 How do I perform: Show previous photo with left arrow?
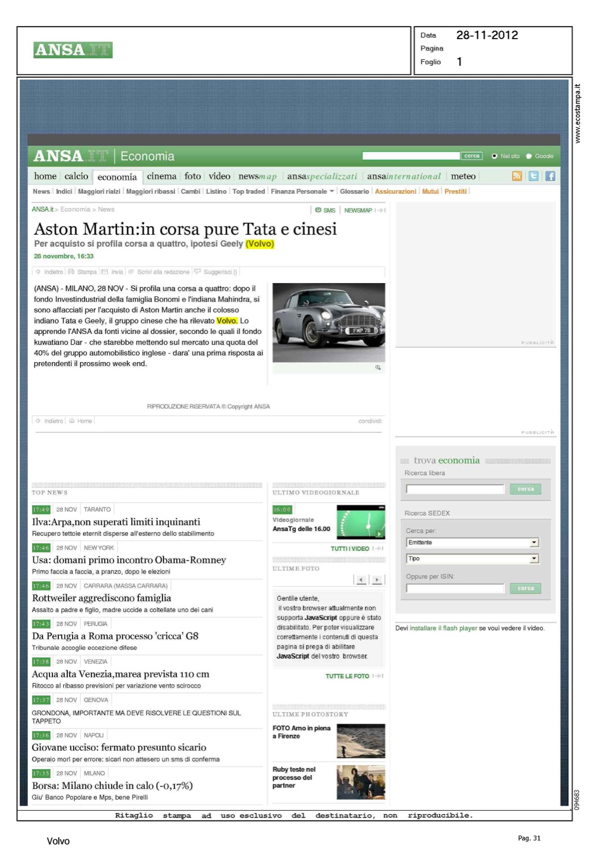(x=361, y=580)
